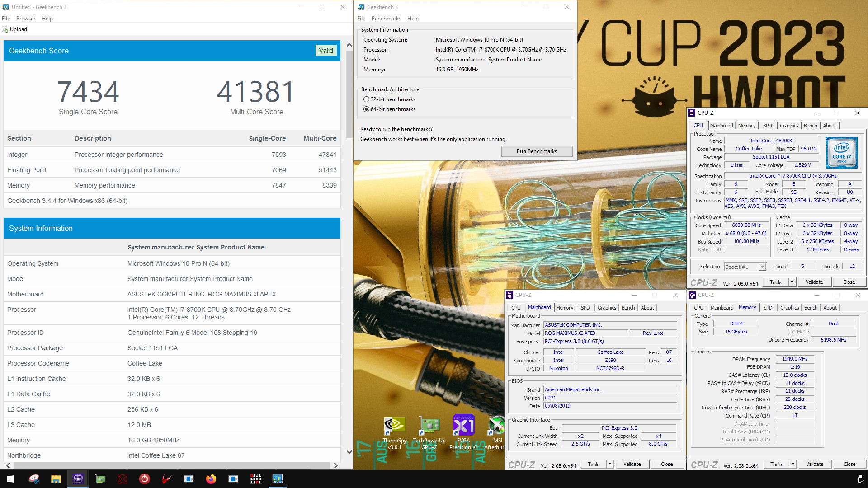Expand Tools arrow in top CPU-Z window
868x488 pixels.
coord(792,282)
